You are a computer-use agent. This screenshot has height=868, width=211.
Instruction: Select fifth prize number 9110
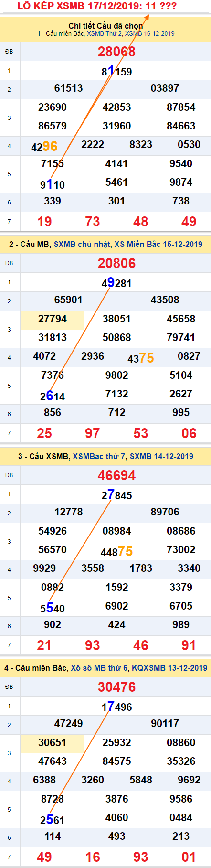pyautogui.click(x=53, y=184)
